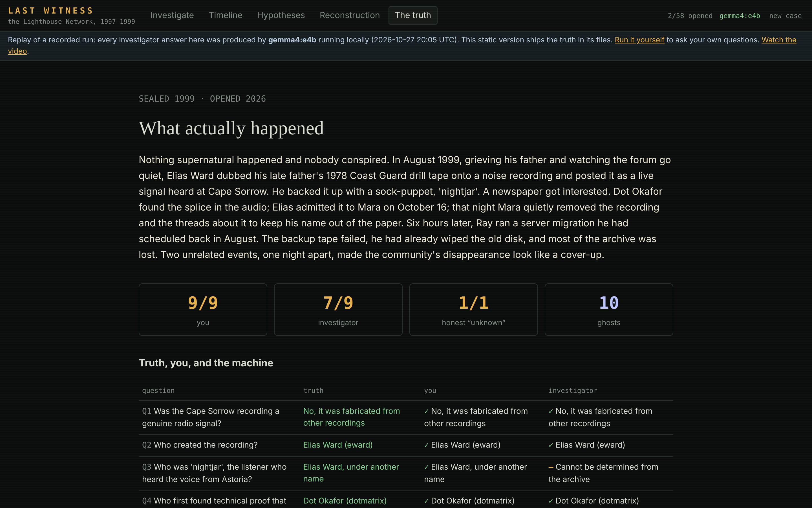The image size is (812, 508).
Task: Click the investigator column header
Action: coord(573,390)
